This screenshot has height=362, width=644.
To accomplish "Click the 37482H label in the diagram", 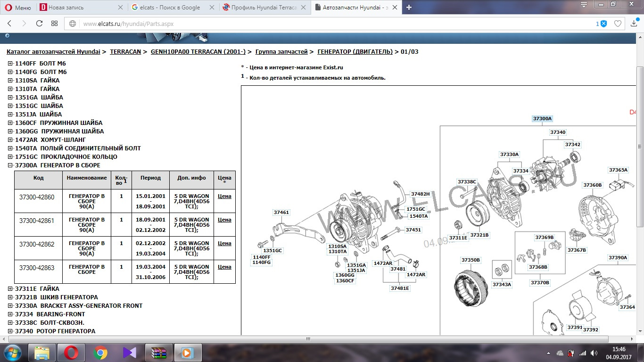I will pyautogui.click(x=420, y=194).
